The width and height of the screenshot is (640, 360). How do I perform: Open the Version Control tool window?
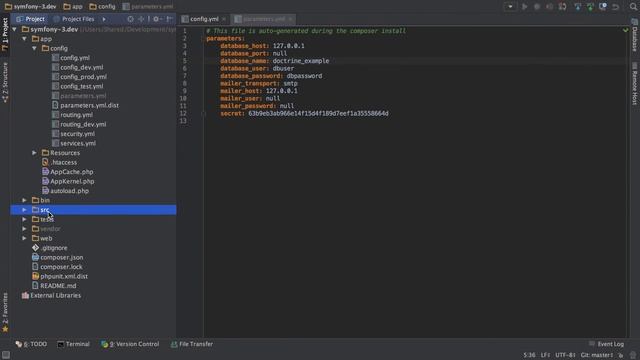(x=130, y=344)
